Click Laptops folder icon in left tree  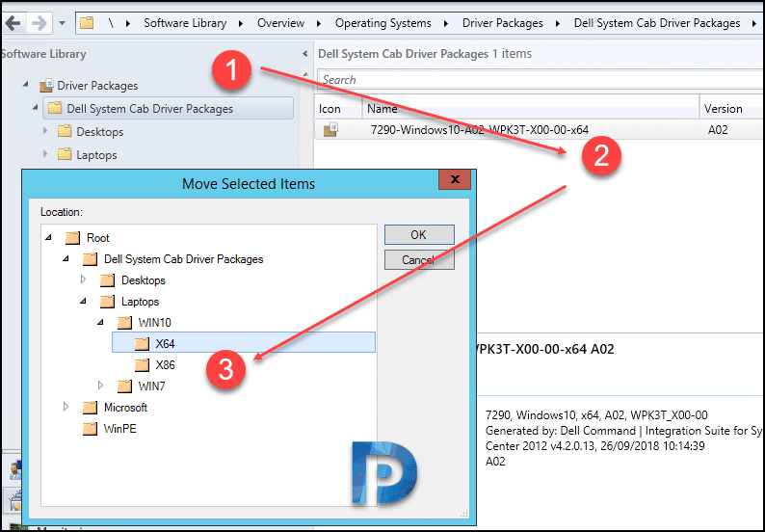(65, 154)
